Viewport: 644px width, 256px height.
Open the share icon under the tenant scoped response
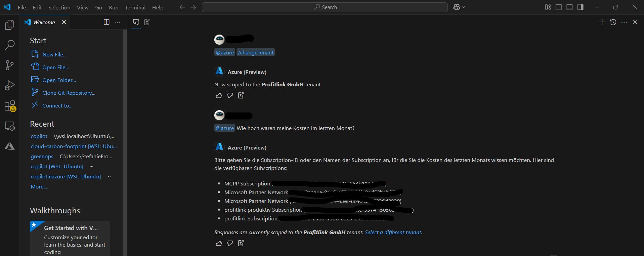[x=241, y=95]
